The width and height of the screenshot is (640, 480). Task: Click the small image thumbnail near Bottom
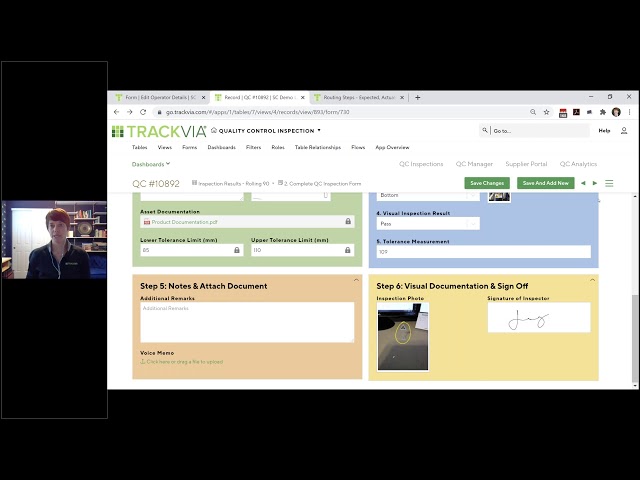tap(499, 197)
